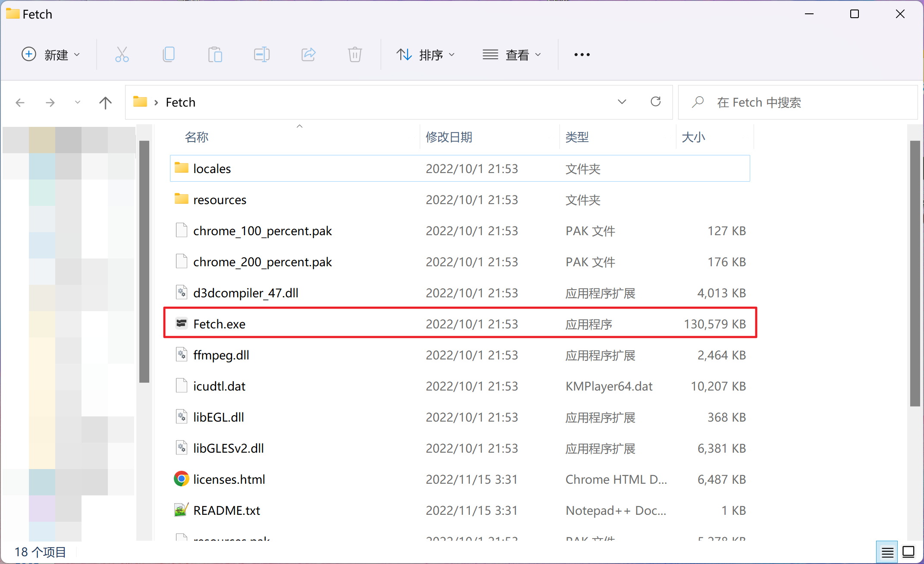Click the Chrome icon of licenses.html
The image size is (924, 564).
pos(182,479)
